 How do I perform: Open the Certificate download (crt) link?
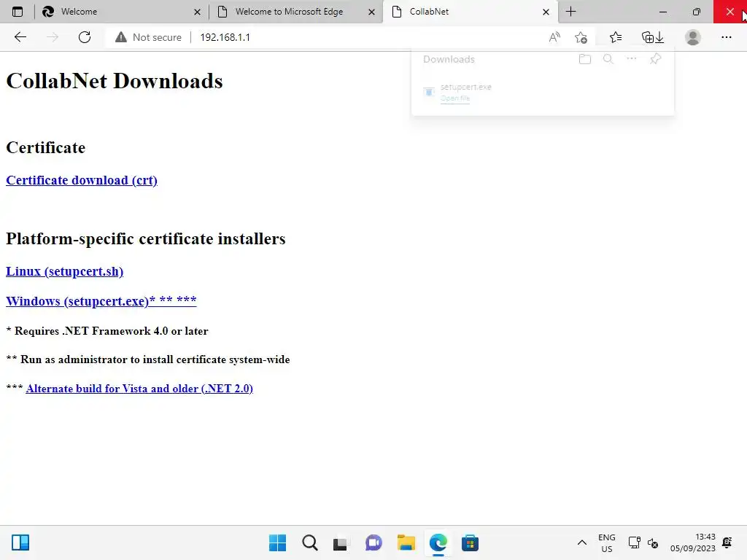tap(82, 181)
